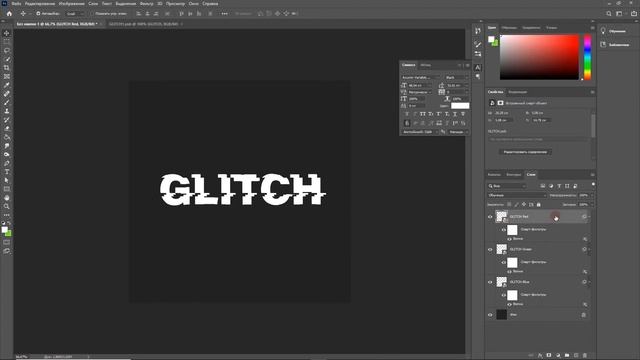Click the Home icon in options bar
The height and width of the screenshot is (360, 640).
tap(9, 13)
